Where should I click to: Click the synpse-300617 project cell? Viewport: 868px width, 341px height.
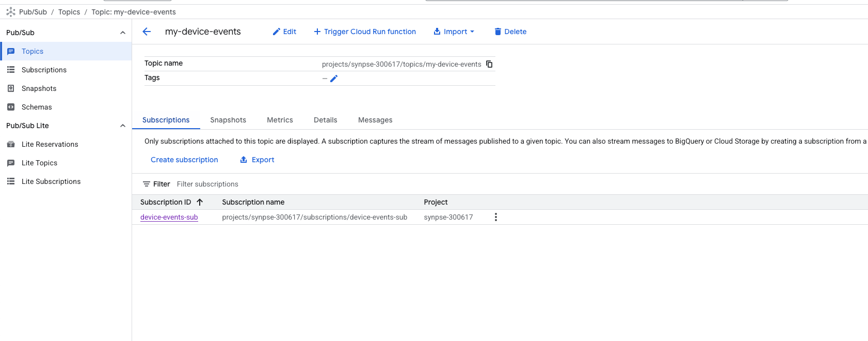[x=448, y=217]
